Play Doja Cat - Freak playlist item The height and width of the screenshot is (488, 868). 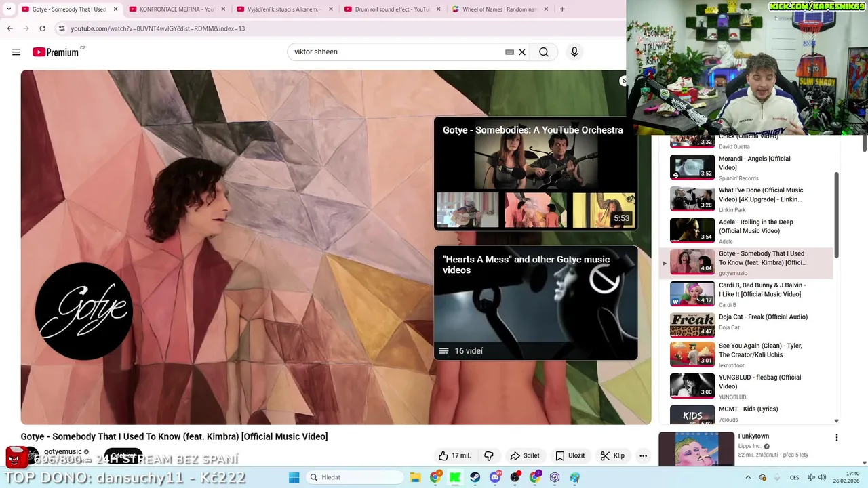pyautogui.click(x=747, y=326)
